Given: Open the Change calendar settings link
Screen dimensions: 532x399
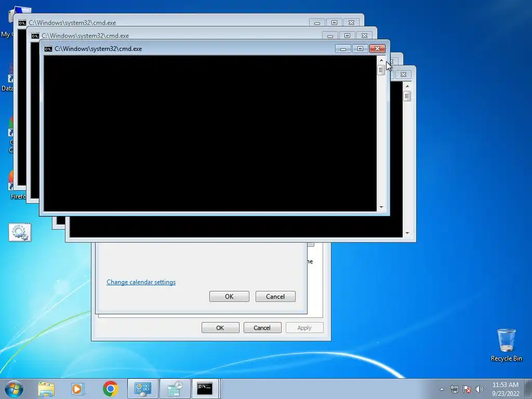Looking at the screenshot, I should coord(141,282).
